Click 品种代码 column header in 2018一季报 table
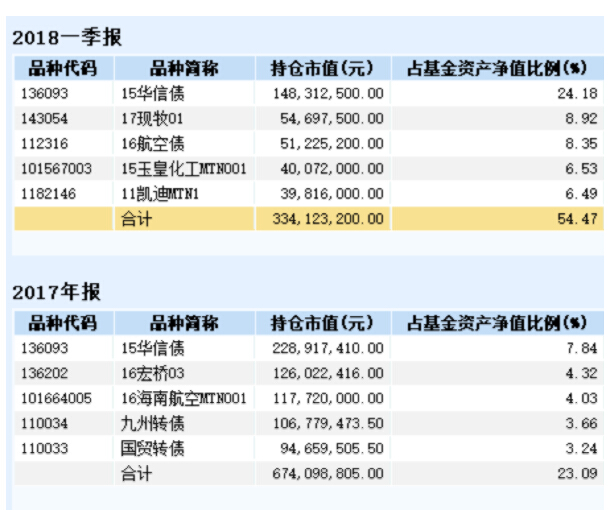Viewport: 616px width, 524px height. click(63, 68)
